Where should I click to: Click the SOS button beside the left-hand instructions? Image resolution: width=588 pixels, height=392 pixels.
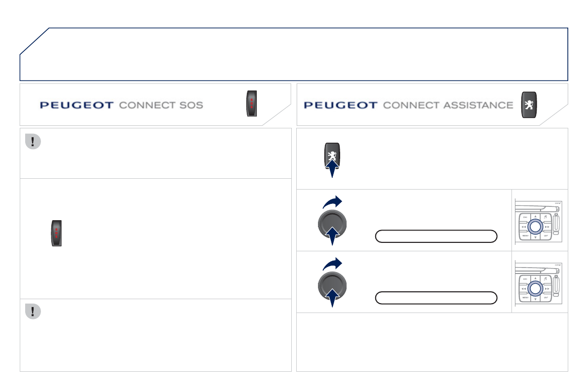(x=57, y=234)
